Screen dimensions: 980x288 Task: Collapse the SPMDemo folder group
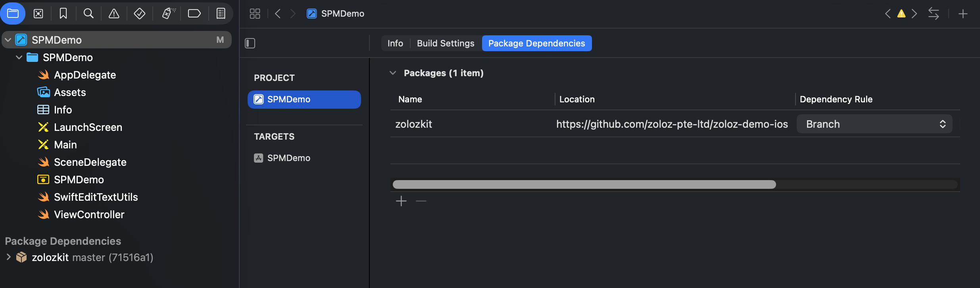[x=19, y=58]
